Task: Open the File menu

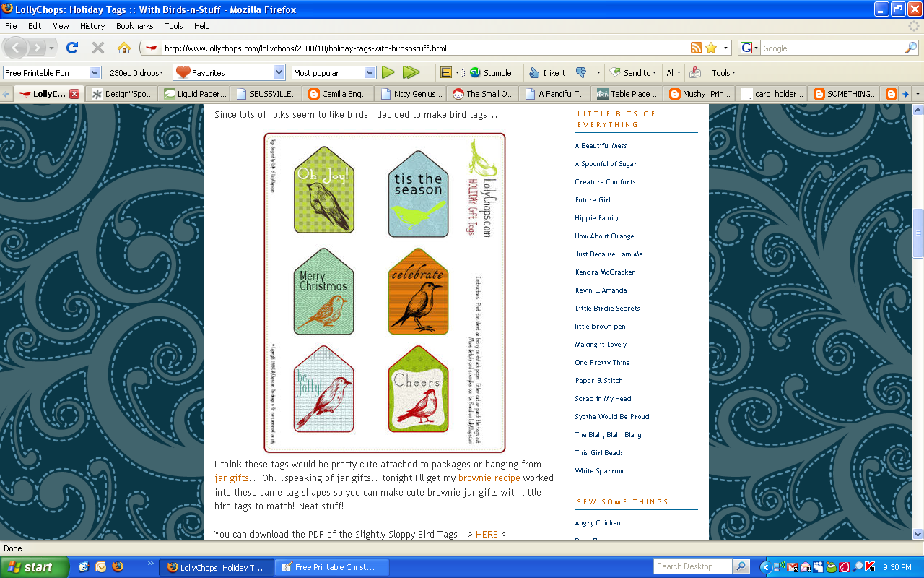Action: point(11,26)
